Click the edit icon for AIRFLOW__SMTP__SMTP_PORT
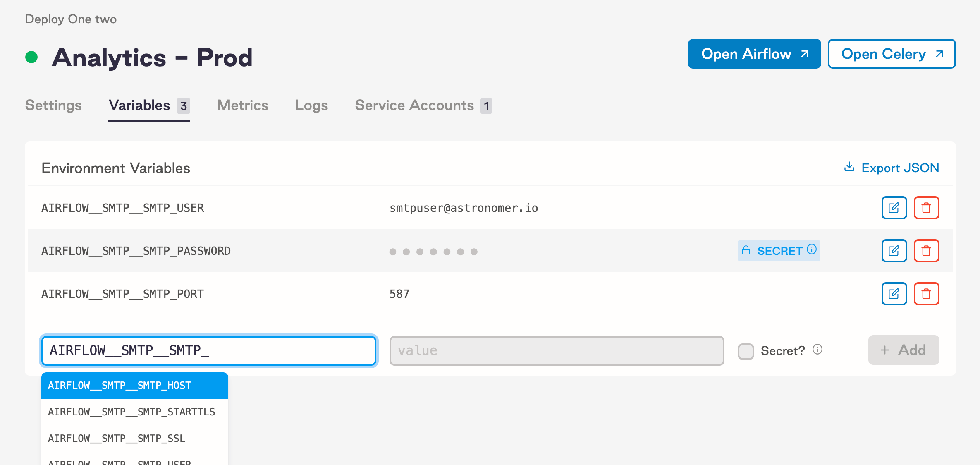 point(894,294)
